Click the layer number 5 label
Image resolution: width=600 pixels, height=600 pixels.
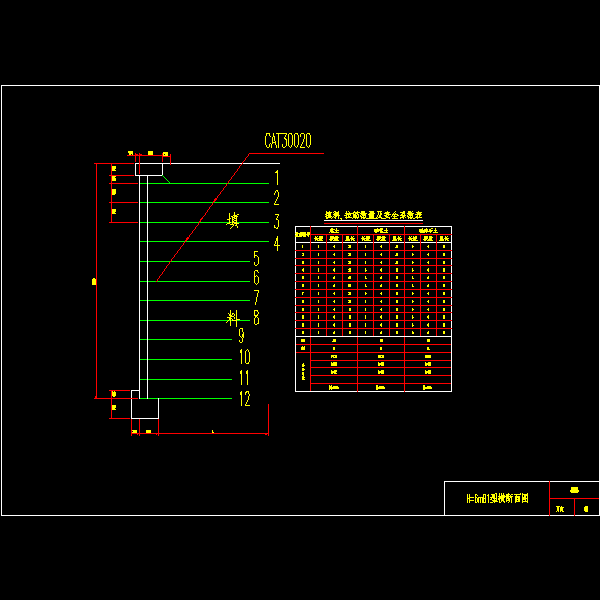pyautogui.click(x=256, y=258)
